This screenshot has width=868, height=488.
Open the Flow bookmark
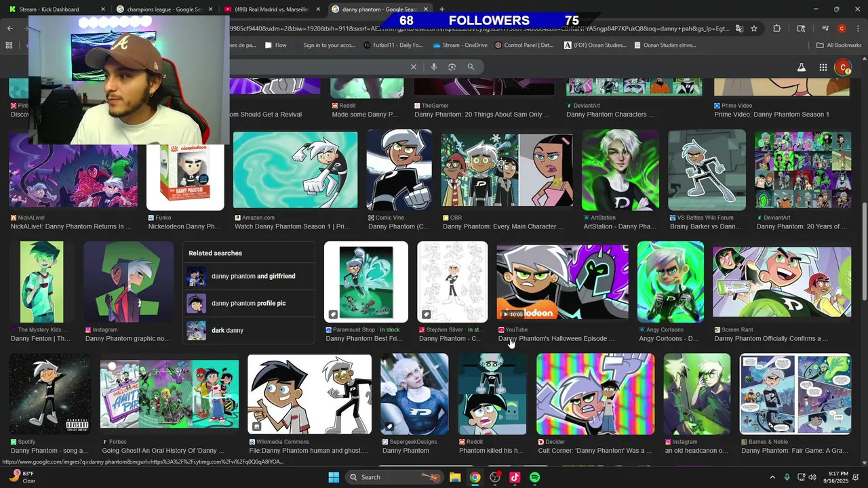pyautogui.click(x=275, y=45)
